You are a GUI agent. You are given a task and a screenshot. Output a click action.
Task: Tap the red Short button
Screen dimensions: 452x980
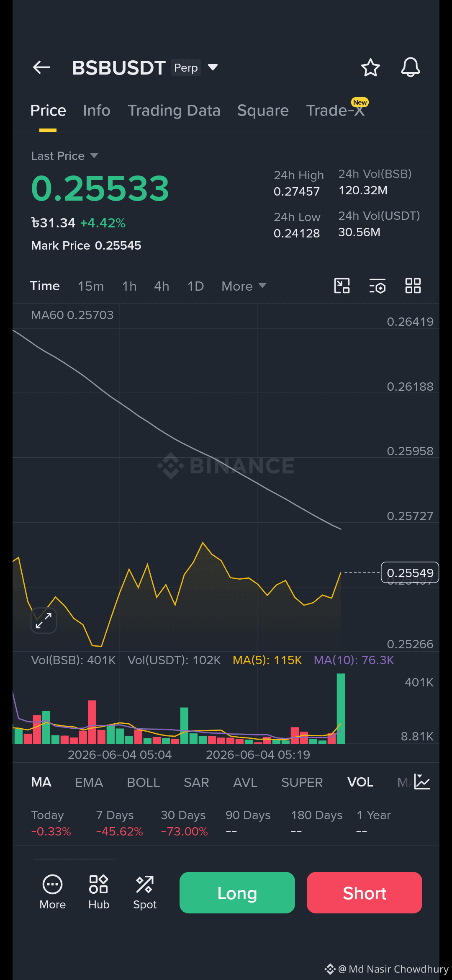(365, 892)
